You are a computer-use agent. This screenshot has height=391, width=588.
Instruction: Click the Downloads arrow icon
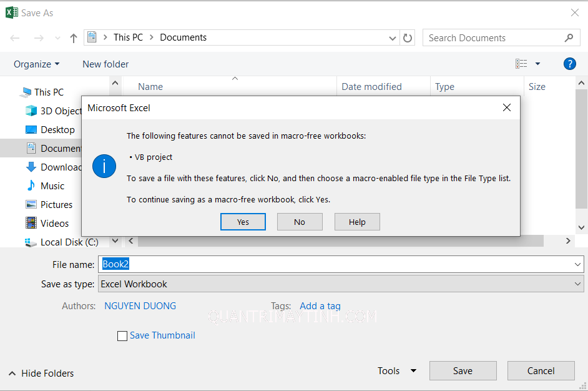pyautogui.click(x=31, y=167)
